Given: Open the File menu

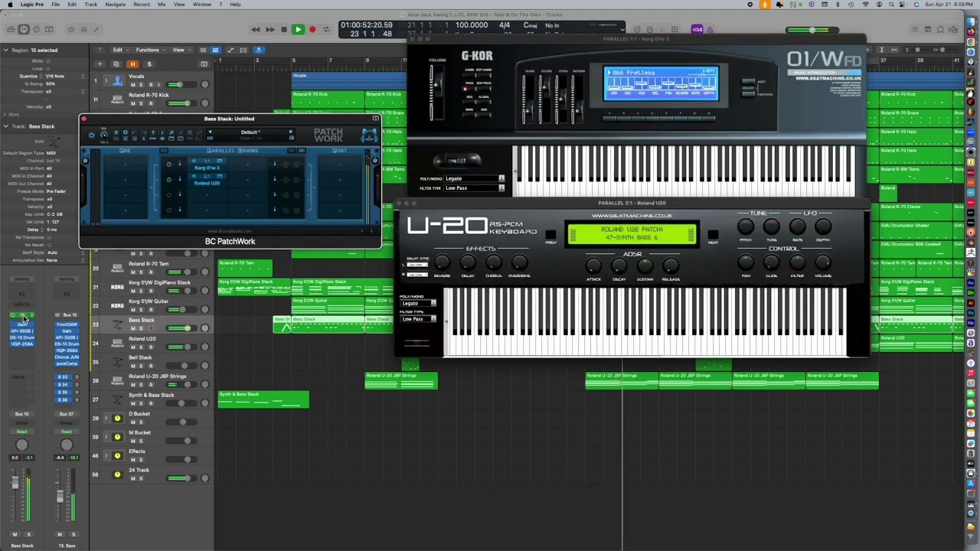Looking at the screenshot, I should (56, 5).
